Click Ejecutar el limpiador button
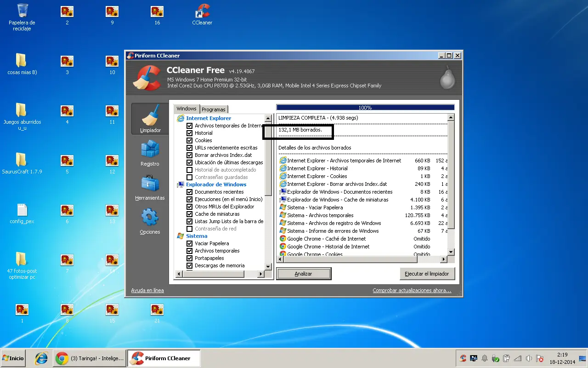Image resolution: width=588 pixels, height=368 pixels. coord(427,274)
